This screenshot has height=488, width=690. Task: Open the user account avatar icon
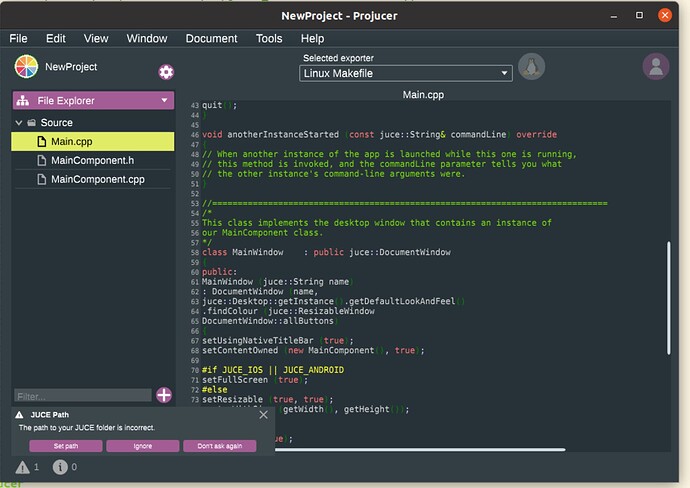pyautogui.click(x=656, y=67)
